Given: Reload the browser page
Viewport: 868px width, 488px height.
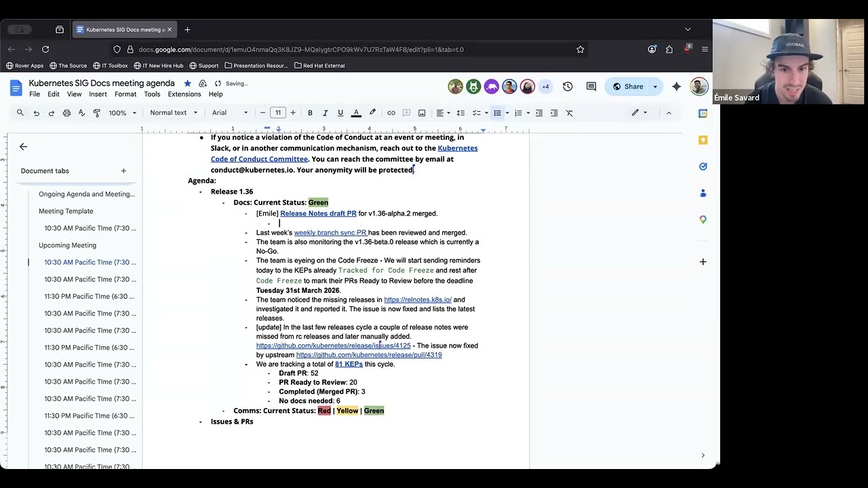Looking at the screenshot, I should tap(45, 49).
